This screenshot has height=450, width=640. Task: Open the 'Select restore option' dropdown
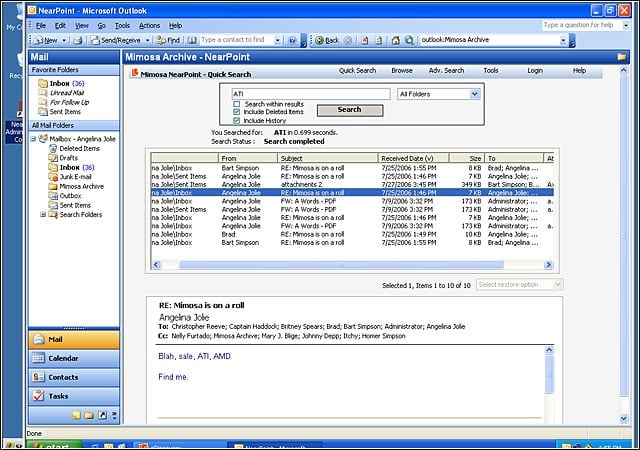click(520, 285)
